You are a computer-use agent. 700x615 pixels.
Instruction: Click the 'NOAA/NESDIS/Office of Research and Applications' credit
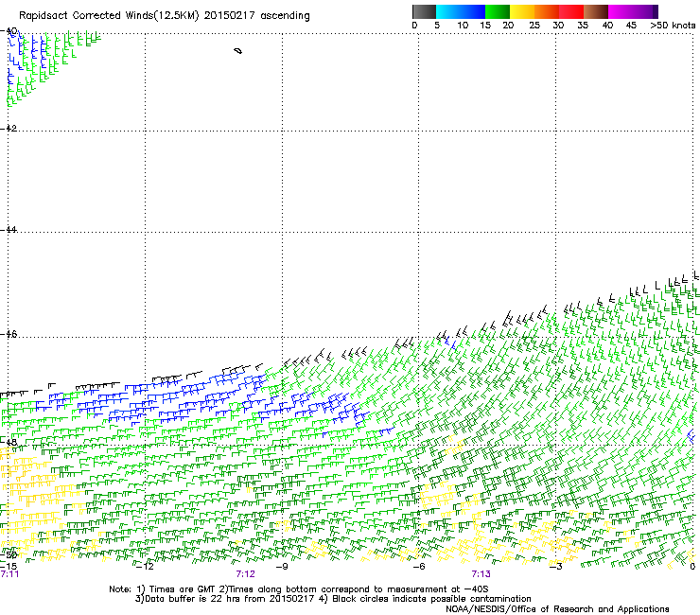pos(557,609)
